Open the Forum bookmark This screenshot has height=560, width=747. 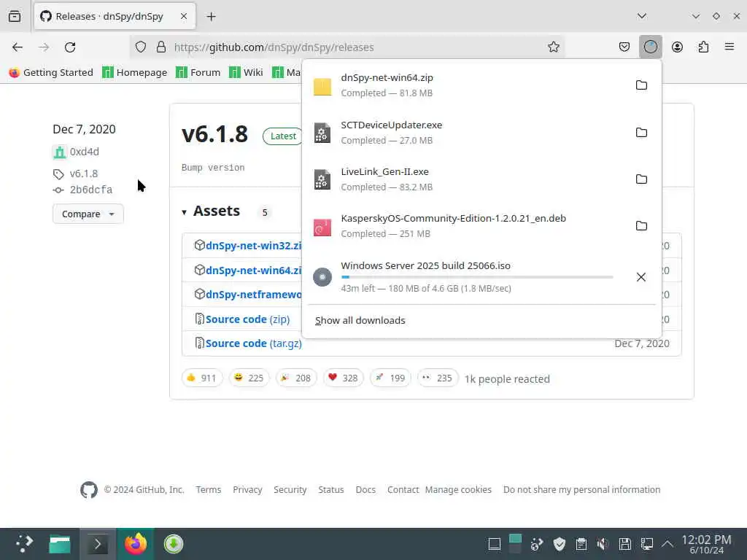pos(198,72)
